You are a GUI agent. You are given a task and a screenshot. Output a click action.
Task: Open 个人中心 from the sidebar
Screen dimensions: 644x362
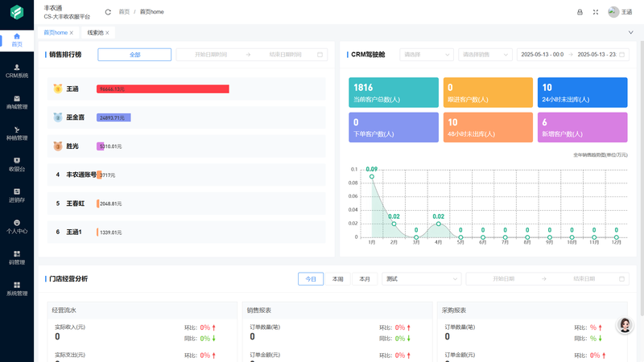tap(17, 226)
